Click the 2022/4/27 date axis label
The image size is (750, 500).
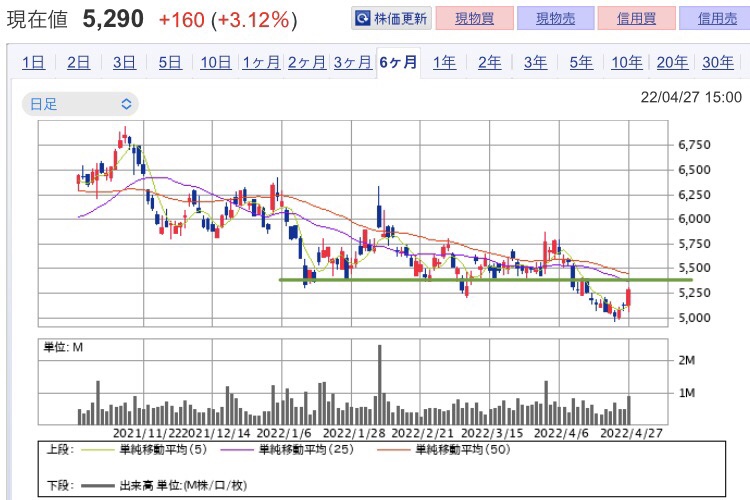[631, 433]
